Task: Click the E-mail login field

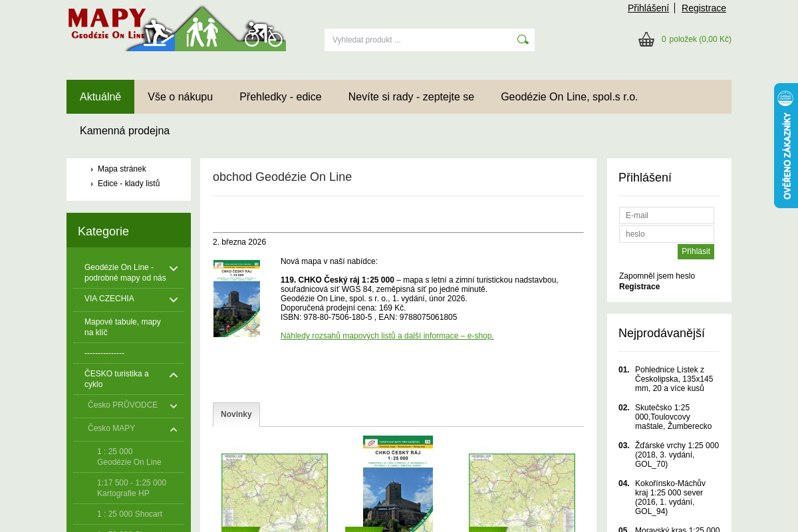Action: [x=666, y=215]
